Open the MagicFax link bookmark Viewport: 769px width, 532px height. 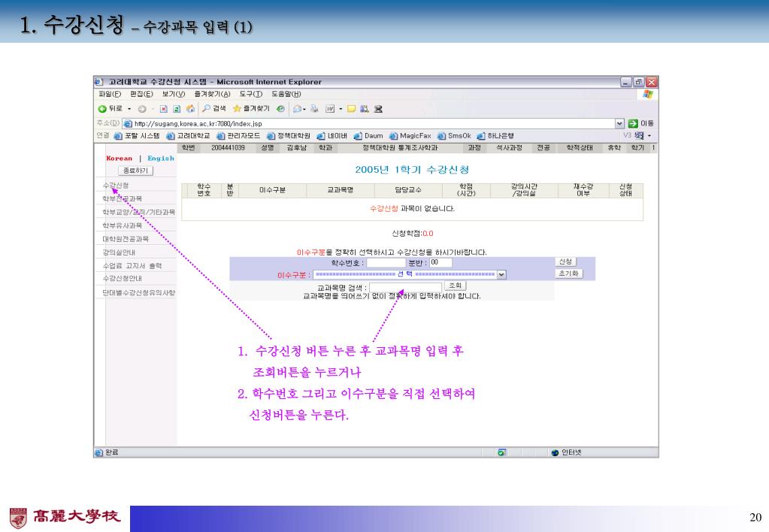click(410, 136)
